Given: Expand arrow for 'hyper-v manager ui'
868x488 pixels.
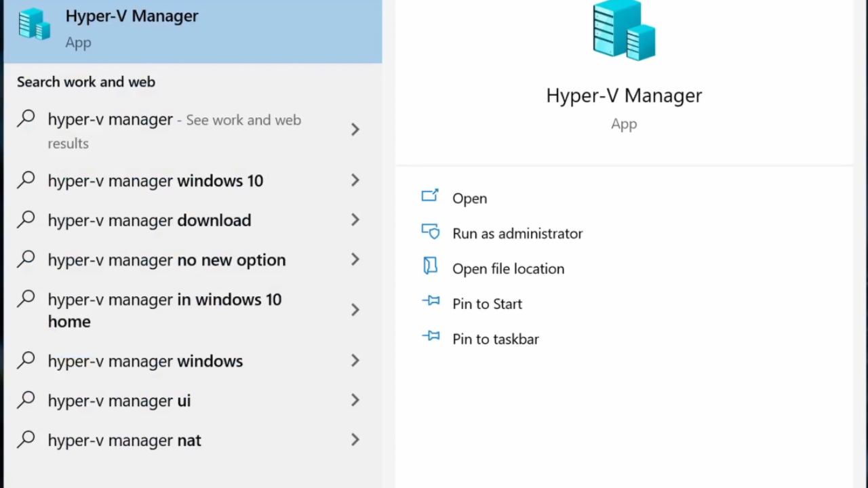Looking at the screenshot, I should point(355,401).
